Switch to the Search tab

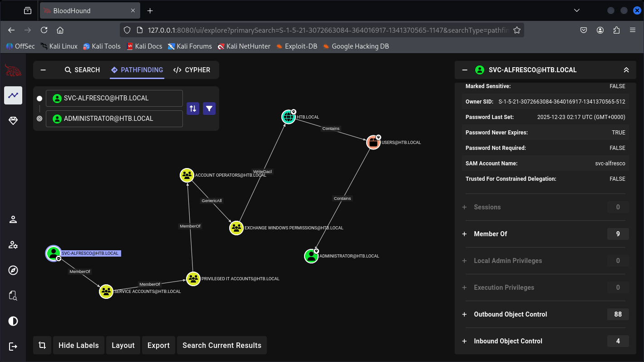tap(82, 70)
